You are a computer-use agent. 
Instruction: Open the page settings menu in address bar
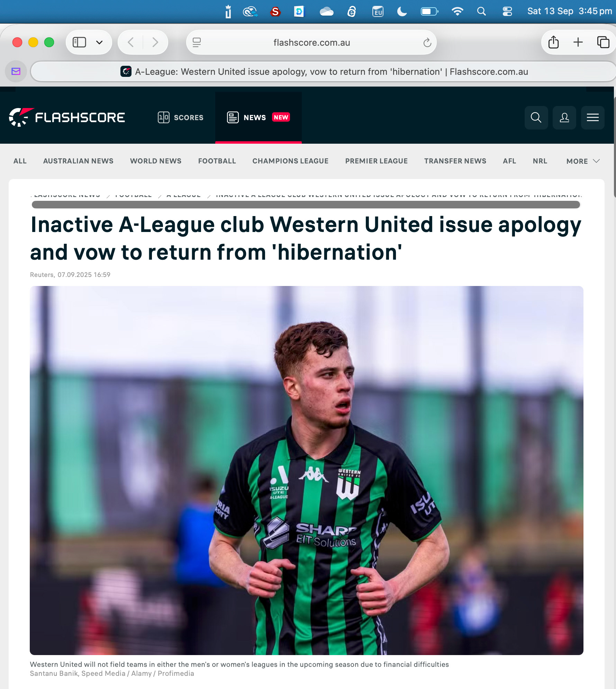(x=197, y=43)
